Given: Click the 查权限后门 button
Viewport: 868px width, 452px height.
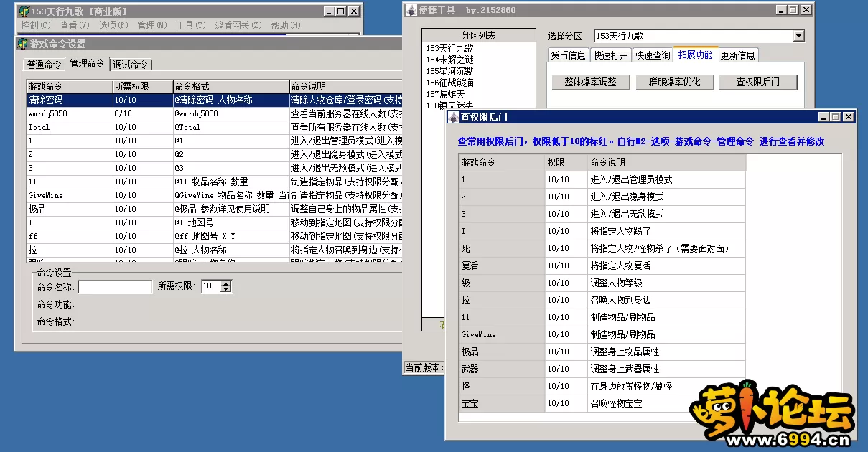Looking at the screenshot, I should (x=757, y=82).
